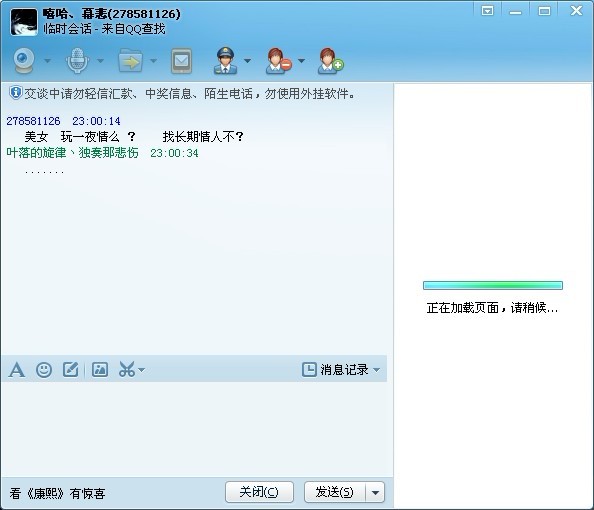
Task: Click the 发送(S) send button
Action: [x=335, y=492]
